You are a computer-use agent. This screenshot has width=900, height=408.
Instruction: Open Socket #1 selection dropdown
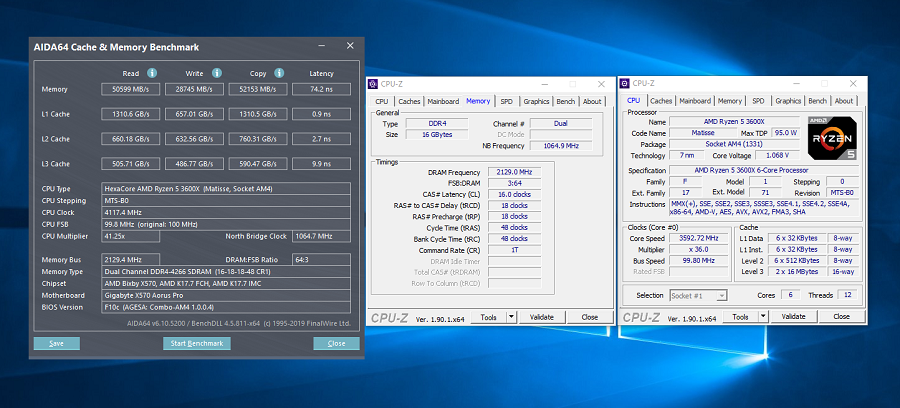click(x=699, y=296)
